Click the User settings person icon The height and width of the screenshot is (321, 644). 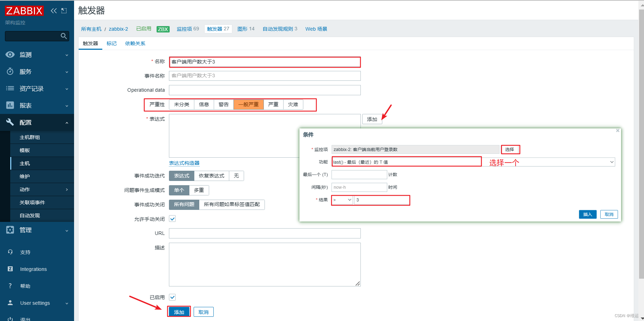(x=10, y=303)
